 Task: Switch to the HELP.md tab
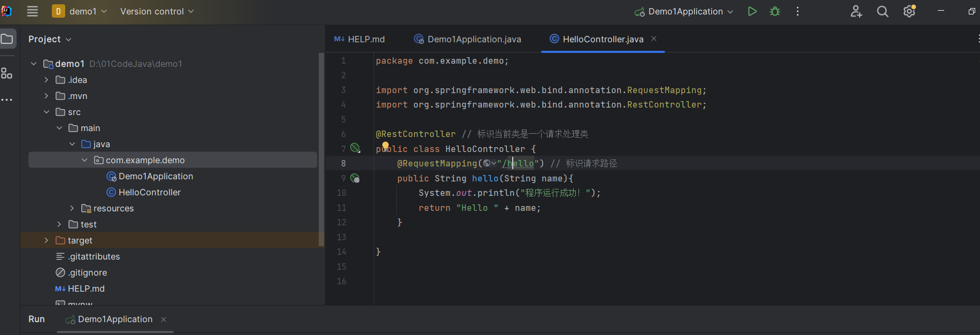(x=359, y=39)
